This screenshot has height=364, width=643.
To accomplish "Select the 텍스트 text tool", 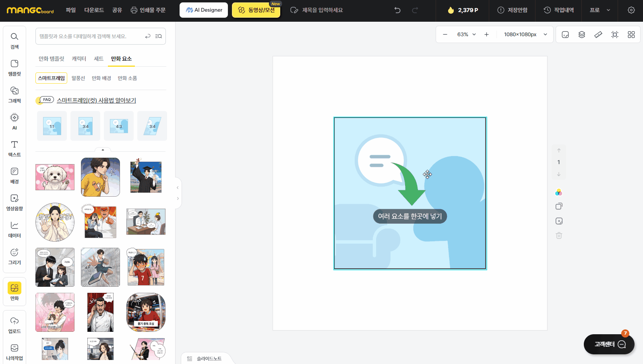I will tap(14, 149).
